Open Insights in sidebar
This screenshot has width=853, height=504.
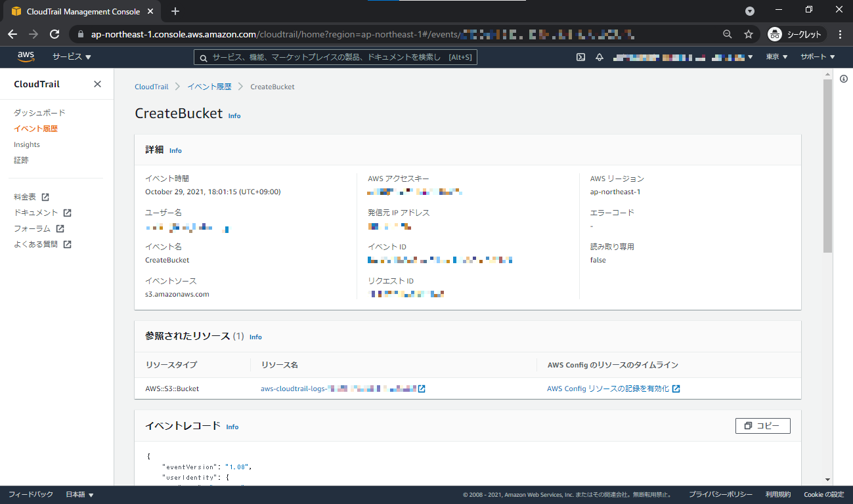[x=27, y=144]
